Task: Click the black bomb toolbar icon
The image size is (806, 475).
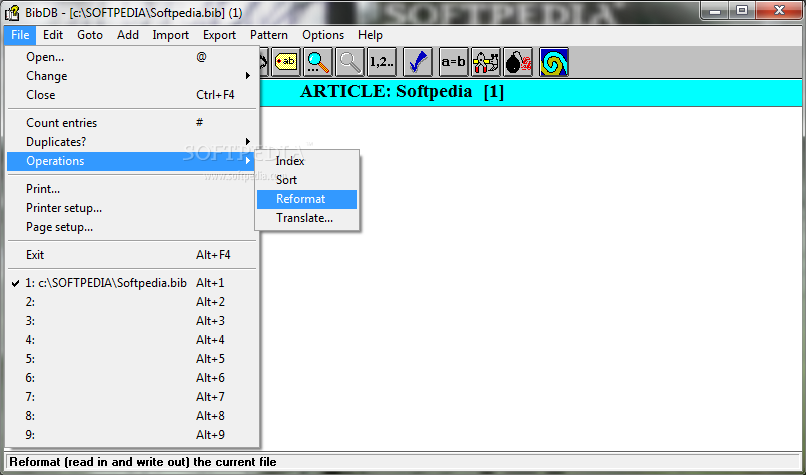Action: [x=518, y=62]
